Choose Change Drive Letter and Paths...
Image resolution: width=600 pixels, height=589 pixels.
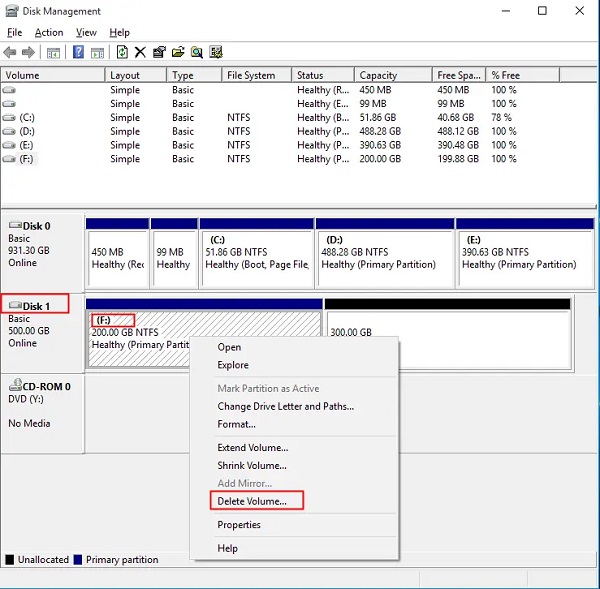click(285, 407)
